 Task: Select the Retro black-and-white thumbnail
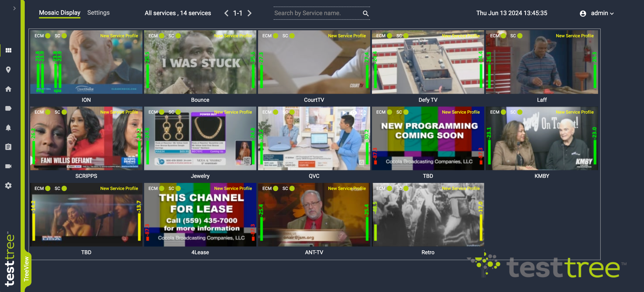[428, 215]
